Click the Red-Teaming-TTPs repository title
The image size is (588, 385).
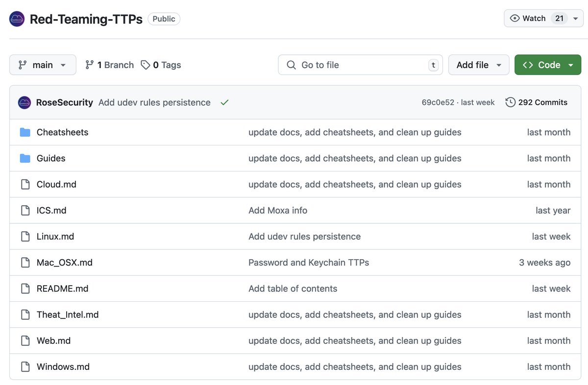pos(86,19)
